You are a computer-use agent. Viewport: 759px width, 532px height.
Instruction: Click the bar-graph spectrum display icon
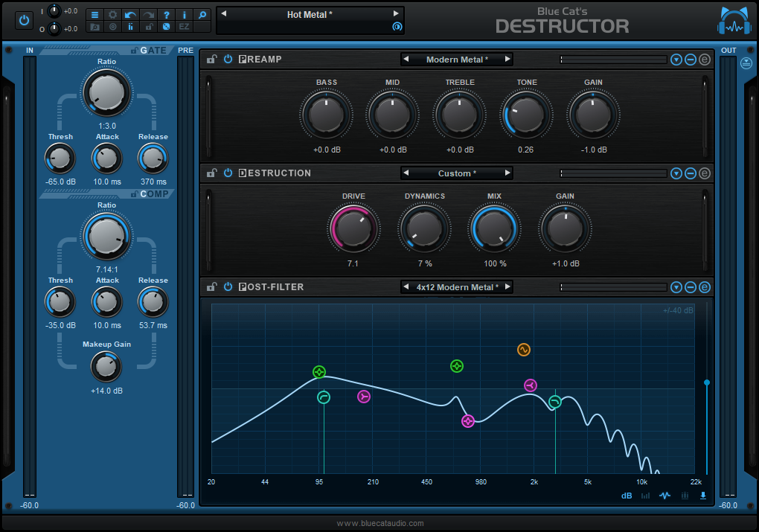[x=645, y=496]
